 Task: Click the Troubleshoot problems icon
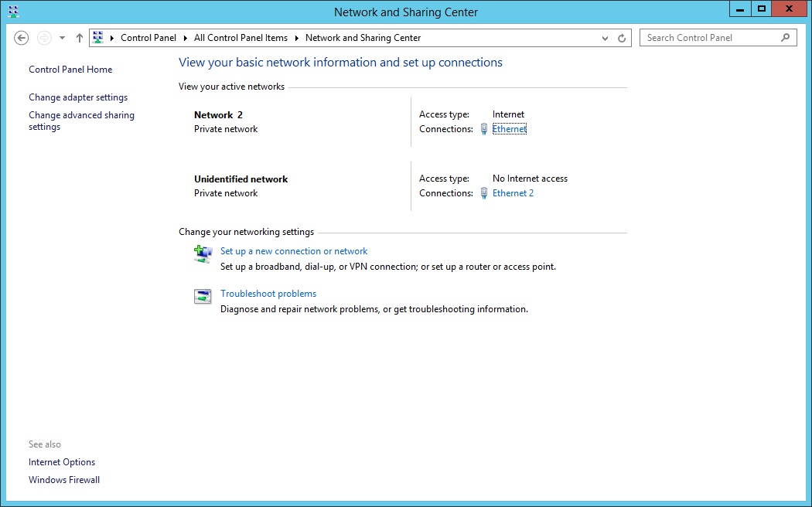point(203,297)
